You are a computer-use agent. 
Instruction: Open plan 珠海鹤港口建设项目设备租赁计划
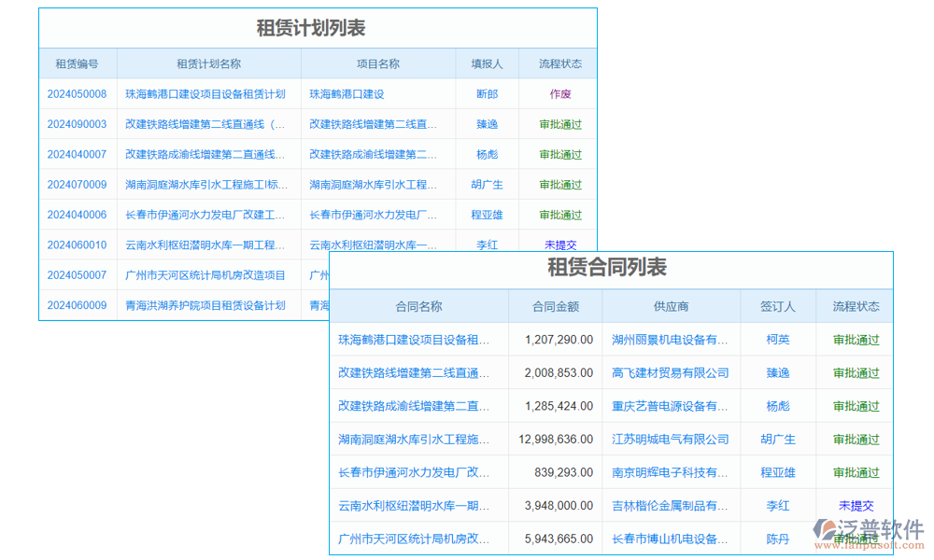[x=208, y=93]
